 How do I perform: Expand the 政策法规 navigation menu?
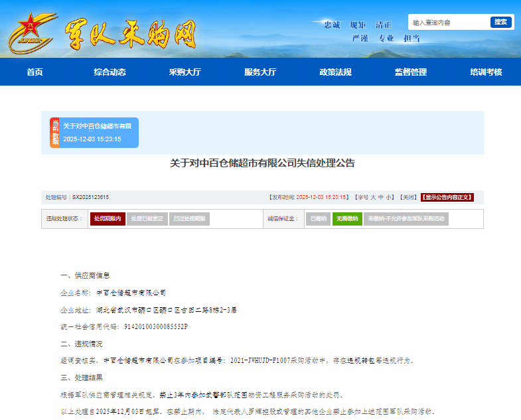(x=335, y=72)
